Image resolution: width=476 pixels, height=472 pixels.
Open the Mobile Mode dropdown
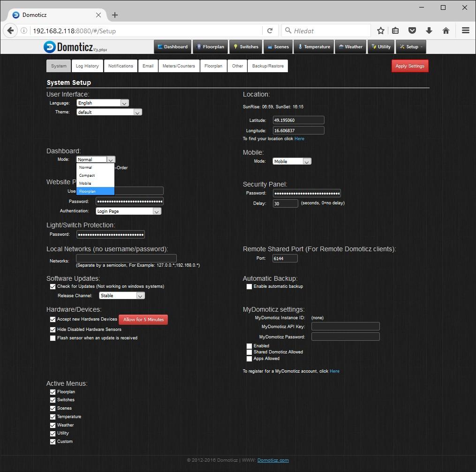292,161
